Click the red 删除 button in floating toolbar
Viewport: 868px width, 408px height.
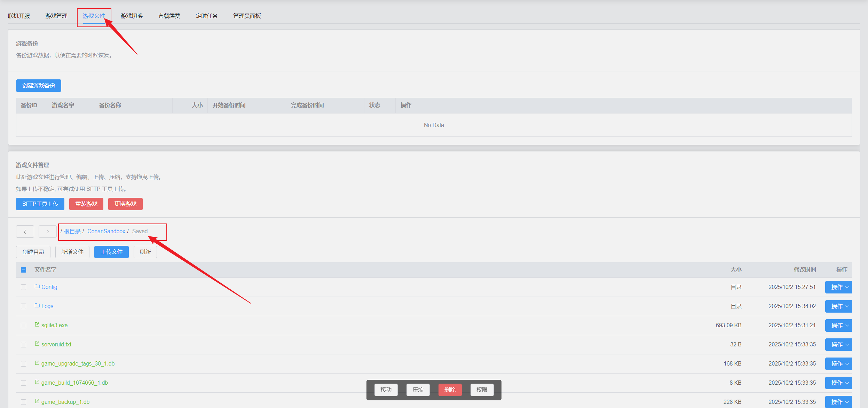(x=450, y=390)
